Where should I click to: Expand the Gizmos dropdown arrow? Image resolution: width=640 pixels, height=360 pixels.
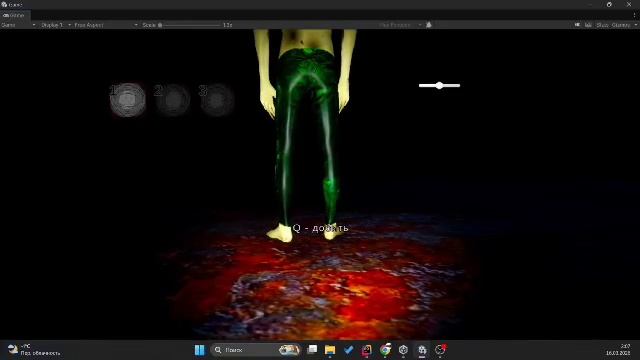(x=636, y=25)
